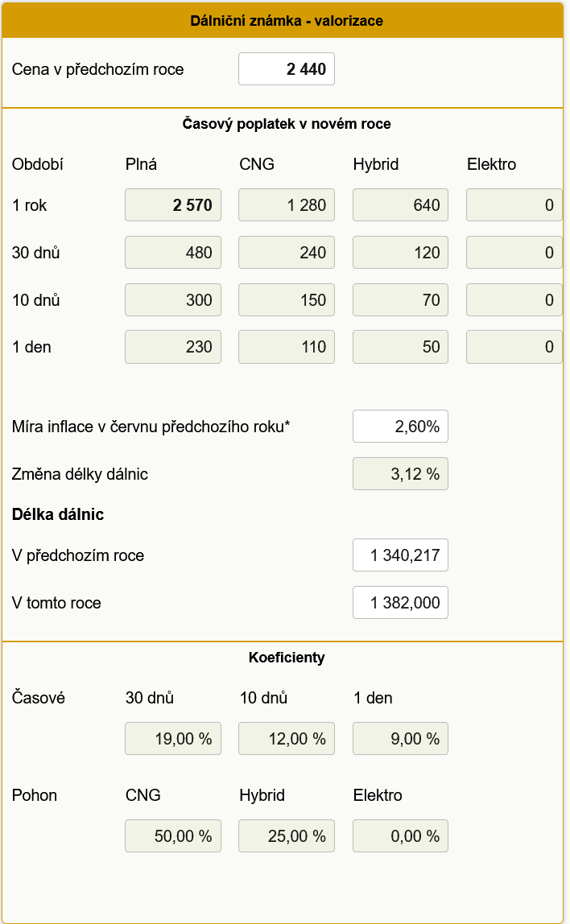Viewport: 570px width, 924px height.
Task: Focus the V tomto roce motorway length field
Action: pyautogui.click(x=400, y=603)
